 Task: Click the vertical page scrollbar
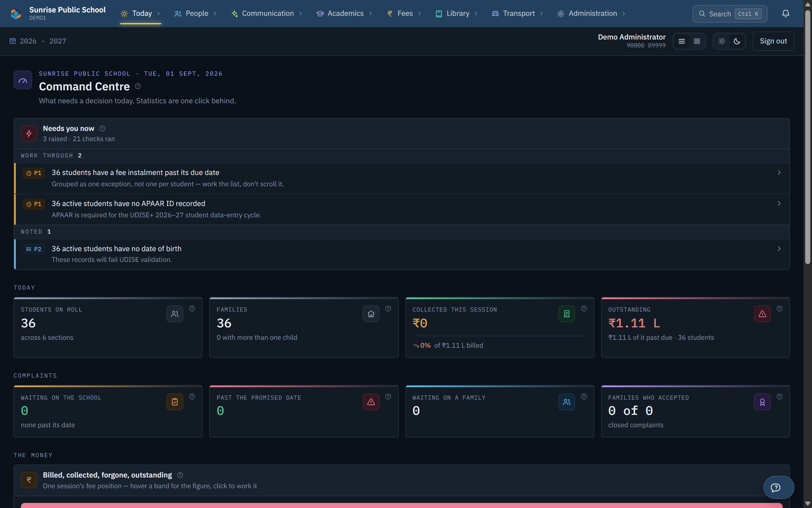(808, 138)
